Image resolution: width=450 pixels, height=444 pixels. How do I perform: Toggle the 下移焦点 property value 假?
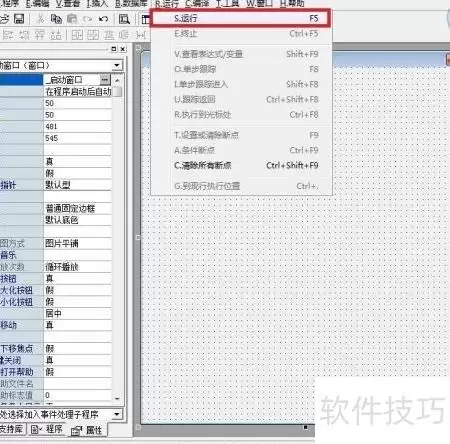coord(78,348)
